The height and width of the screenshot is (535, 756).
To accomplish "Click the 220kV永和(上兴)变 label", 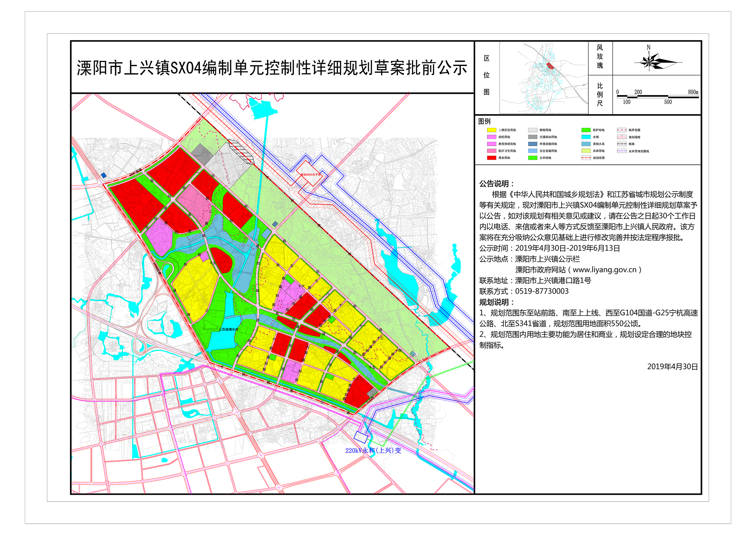I will pyautogui.click(x=373, y=450).
